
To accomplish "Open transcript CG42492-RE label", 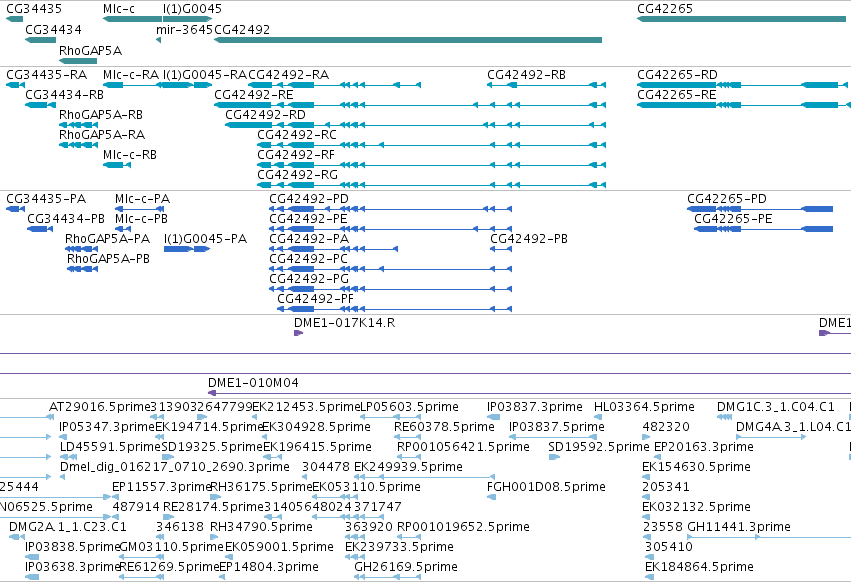I will coord(253,94).
